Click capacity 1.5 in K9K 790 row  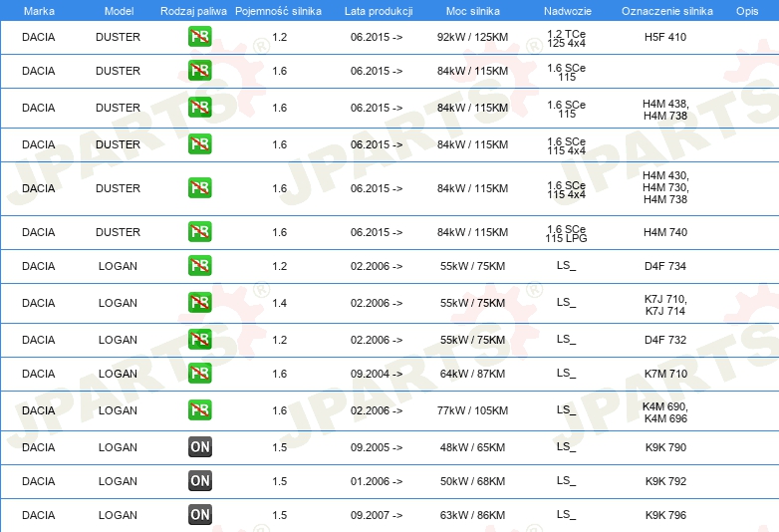(279, 447)
